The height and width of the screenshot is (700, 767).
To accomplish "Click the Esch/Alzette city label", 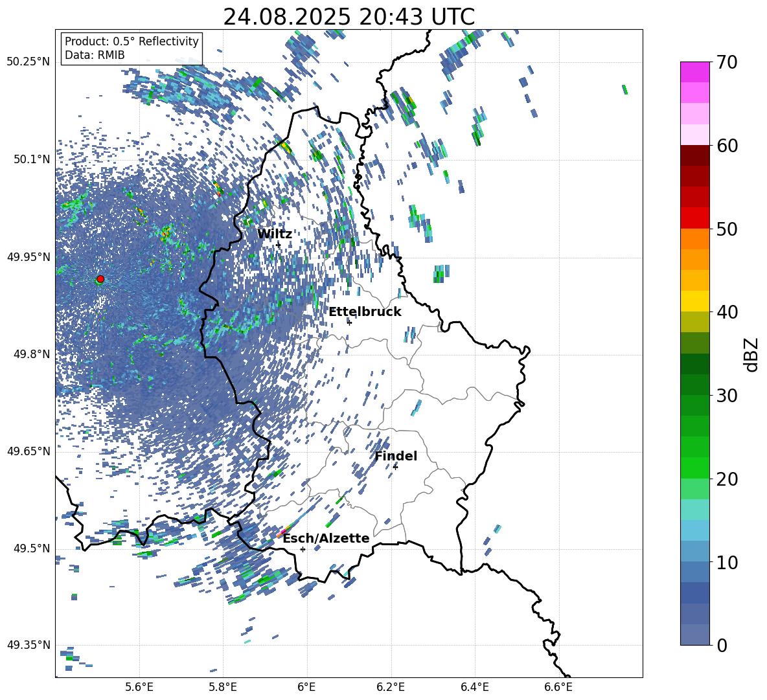I will tap(326, 539).
